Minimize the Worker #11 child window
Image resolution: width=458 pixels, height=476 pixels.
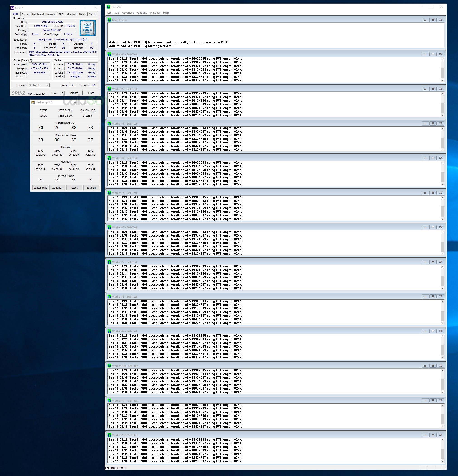point(425,400)
